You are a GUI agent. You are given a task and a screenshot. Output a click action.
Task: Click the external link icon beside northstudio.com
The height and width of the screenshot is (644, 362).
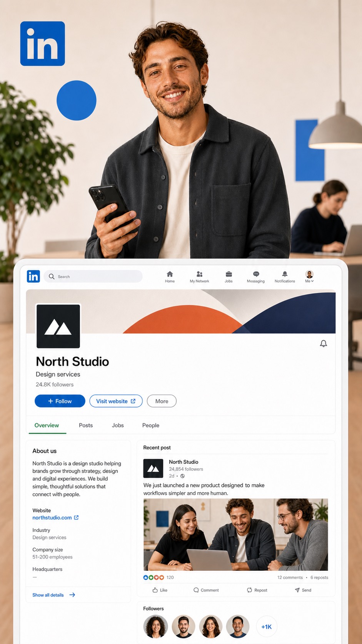coord(76,518)
